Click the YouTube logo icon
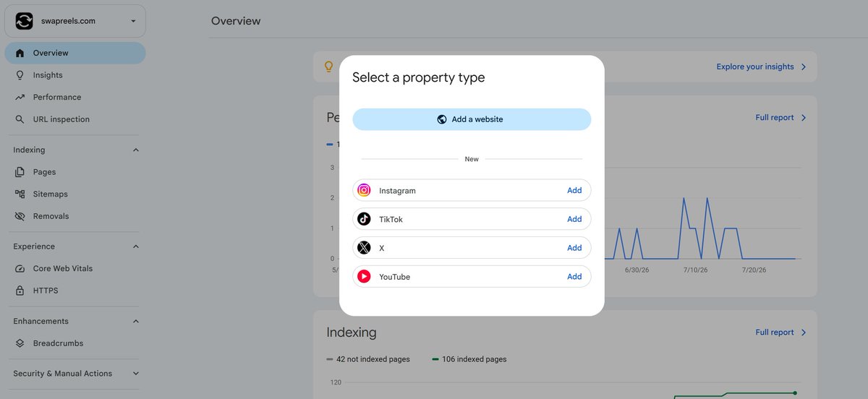868x399 pixels. point(364,277)
